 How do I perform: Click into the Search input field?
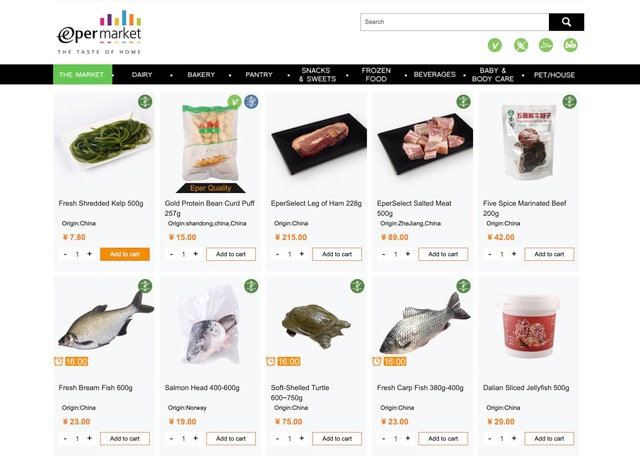pos(454,22)
